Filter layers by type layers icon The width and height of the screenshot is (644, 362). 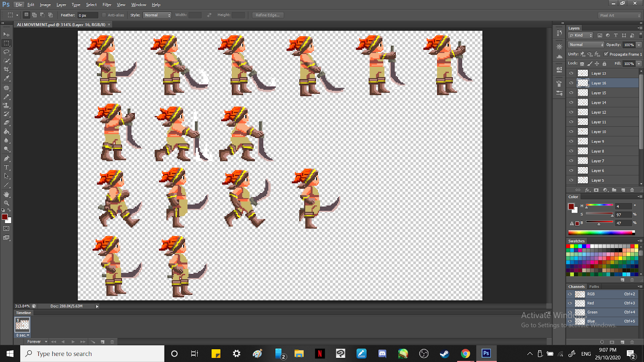[616, 35]
